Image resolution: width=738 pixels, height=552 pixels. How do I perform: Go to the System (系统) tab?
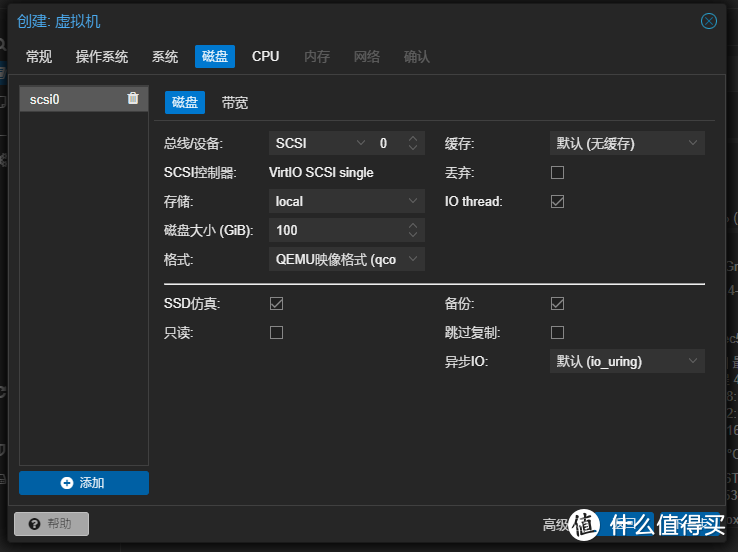pyautogui.click(x=165, y=57)
